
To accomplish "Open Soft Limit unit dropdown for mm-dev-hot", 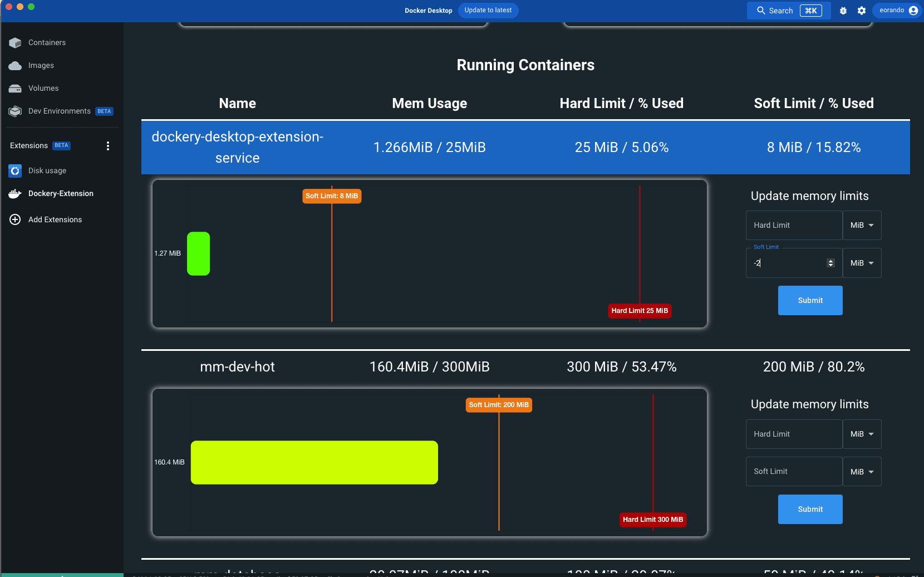I will [862, 472].
